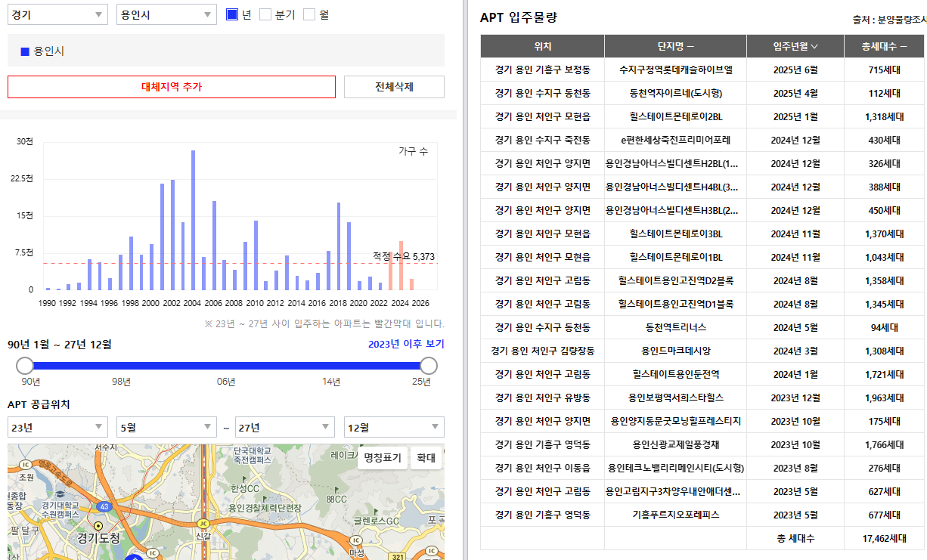Sort by 총세대수 column header

coord(885,46)
